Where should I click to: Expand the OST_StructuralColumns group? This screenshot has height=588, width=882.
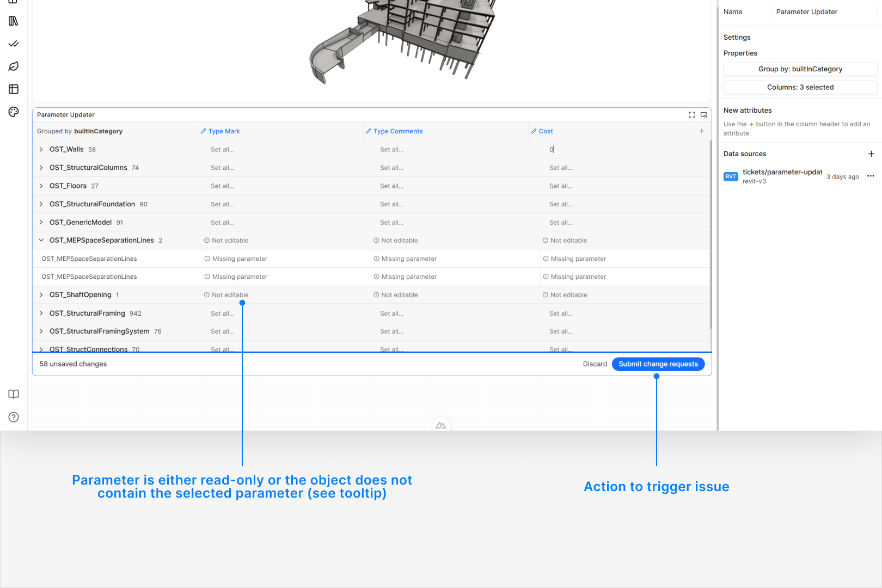click(41, 168)
